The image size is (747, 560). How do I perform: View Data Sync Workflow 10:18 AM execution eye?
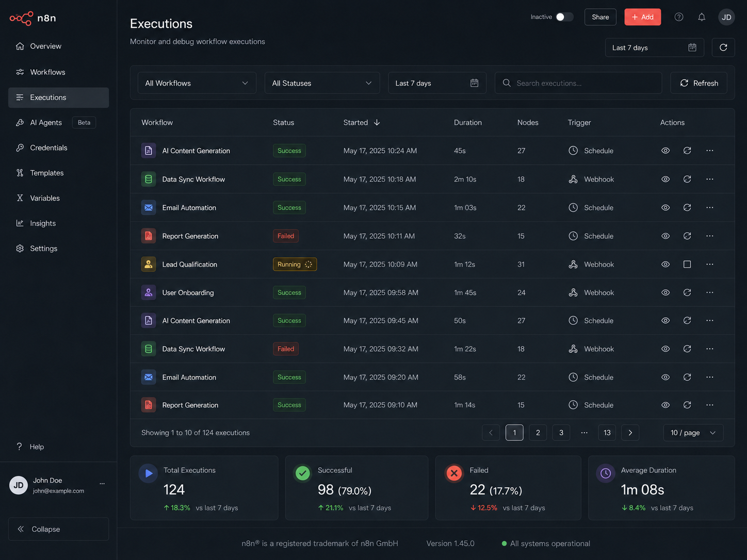[x=665, y=179]
